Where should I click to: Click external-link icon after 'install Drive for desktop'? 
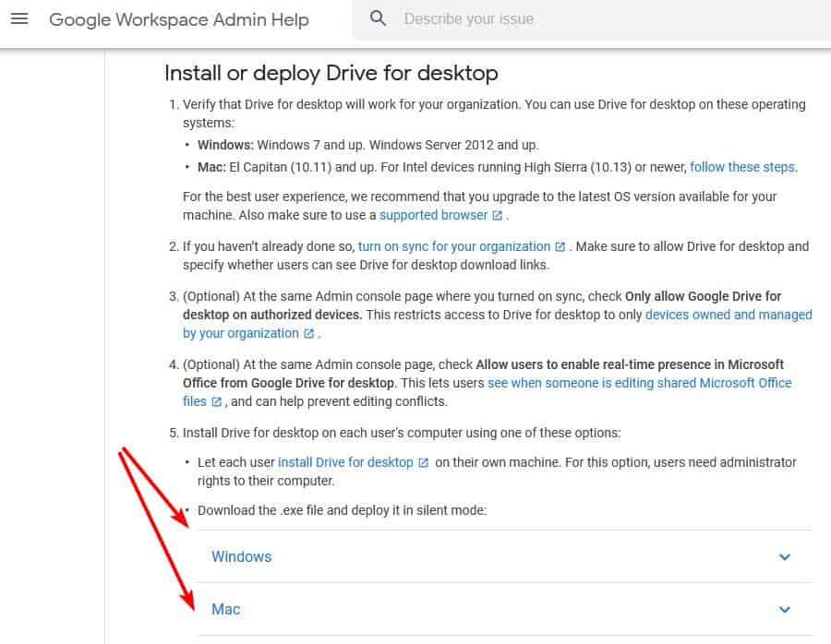(423, 463)
